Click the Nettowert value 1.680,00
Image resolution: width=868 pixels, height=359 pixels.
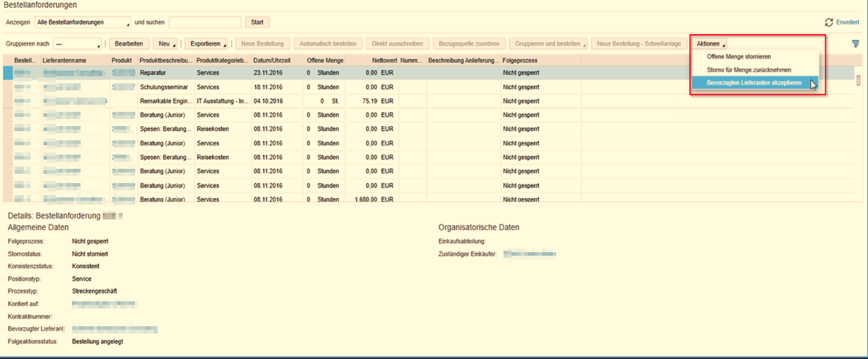coord(365,199)
